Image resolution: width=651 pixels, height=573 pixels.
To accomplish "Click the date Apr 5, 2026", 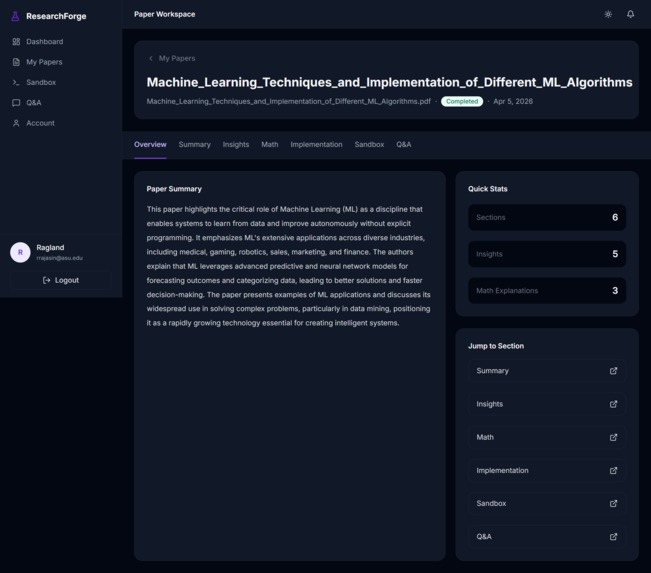I will [x=513, y=101].
